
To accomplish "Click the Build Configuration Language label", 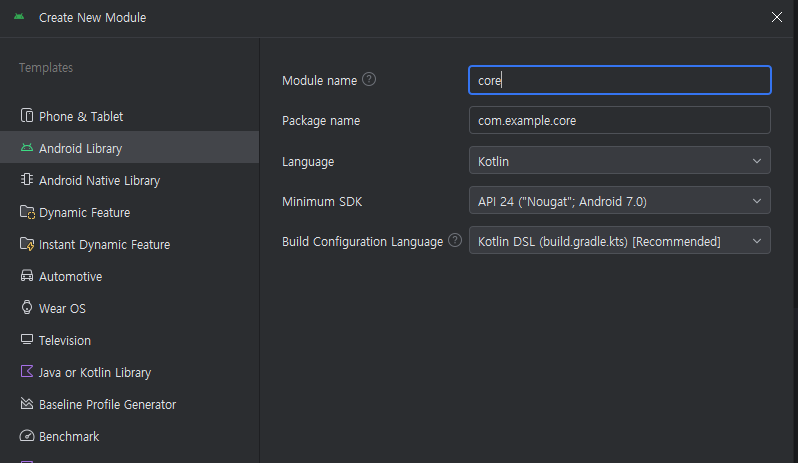I will 362,242.
